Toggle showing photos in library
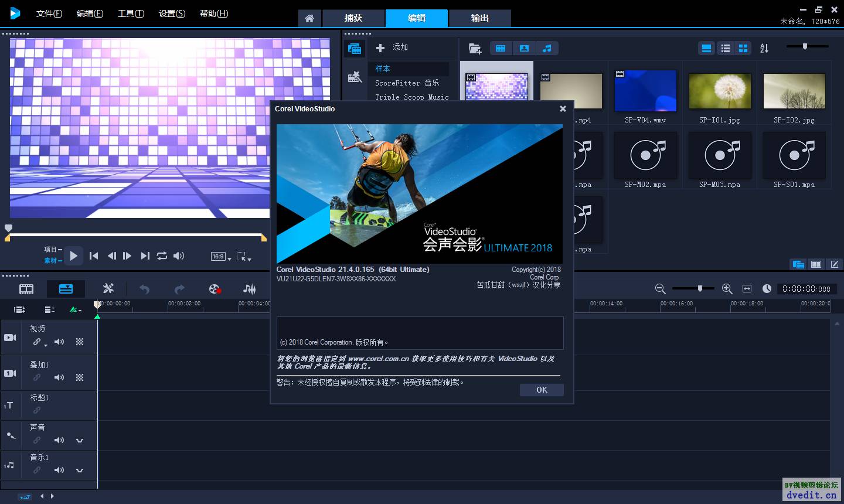Image resolution: width=844 pixels, height=504 pixels. click(x=524, y=49)
